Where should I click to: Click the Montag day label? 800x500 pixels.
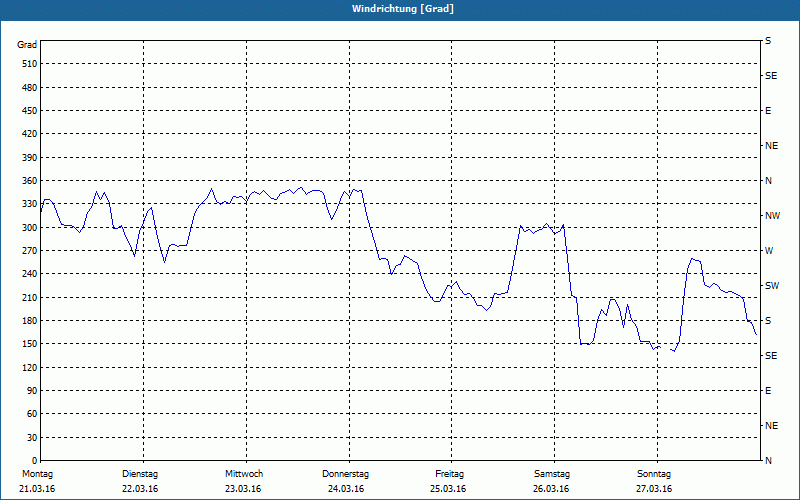[x=38, y=474]
